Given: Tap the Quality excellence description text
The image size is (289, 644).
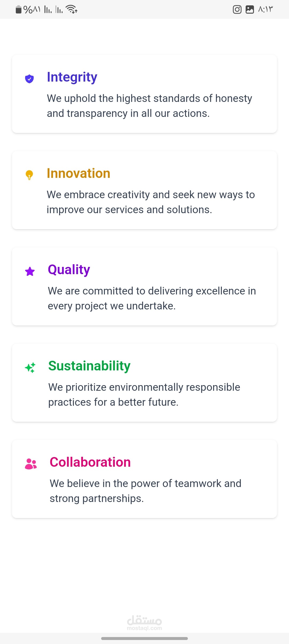Looking at the screenshot, I should coord(152,298).
